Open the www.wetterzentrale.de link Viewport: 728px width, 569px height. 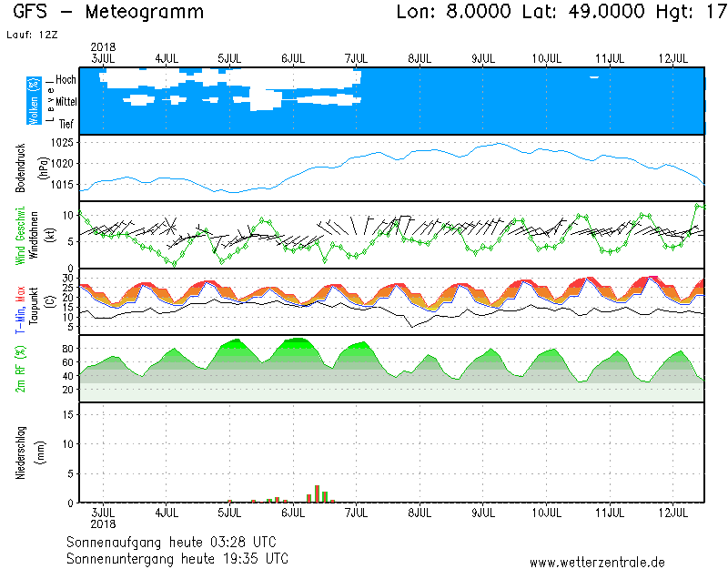click(x=597, y=562)
